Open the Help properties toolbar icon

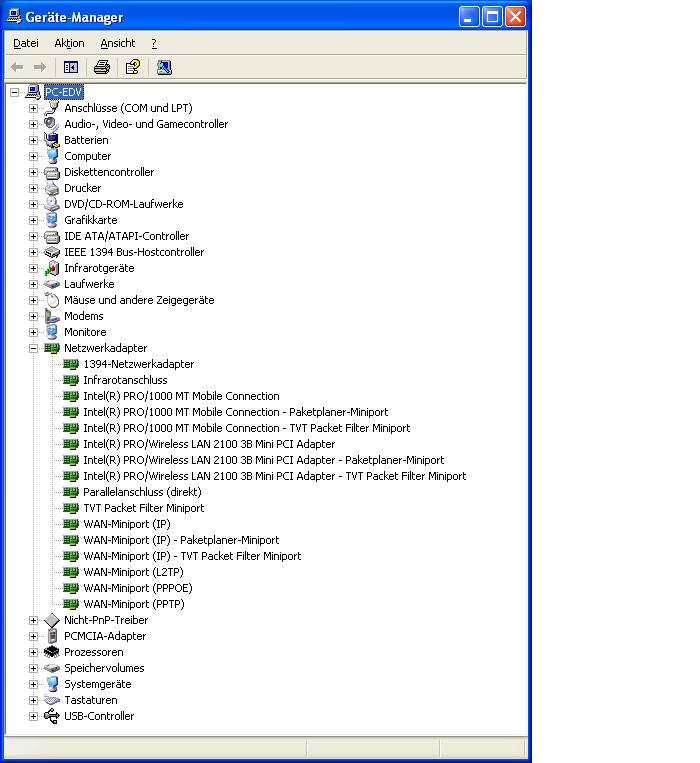[x=133, y=67]
